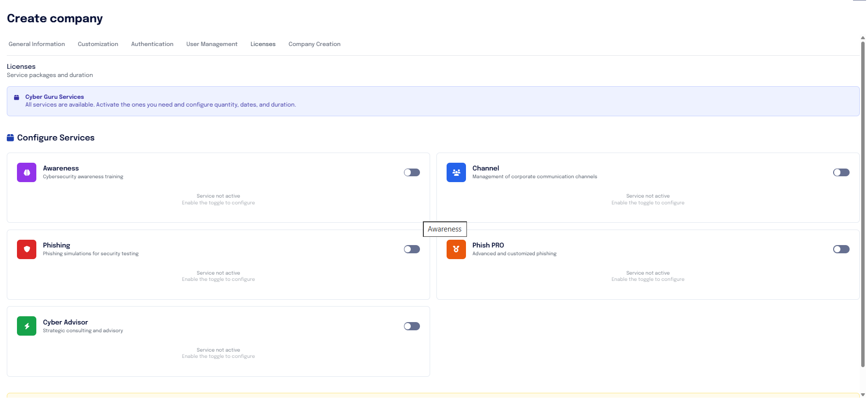This screenshot has height=417, width=868.
Task: Click the 'Create company' page heading
Action: click(x=55, y=18)
